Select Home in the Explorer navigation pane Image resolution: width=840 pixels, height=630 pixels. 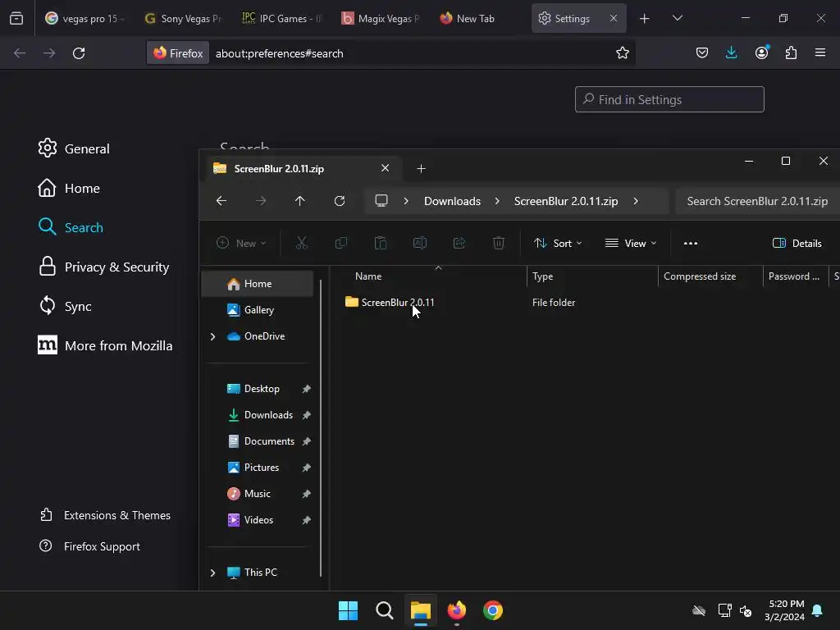(x=258, y=284)
